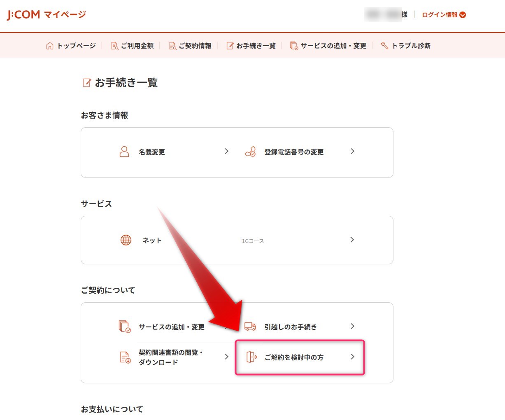Select ご契約情報 in the nav bar
The image size is (505, 420).
tap(190, 46)
